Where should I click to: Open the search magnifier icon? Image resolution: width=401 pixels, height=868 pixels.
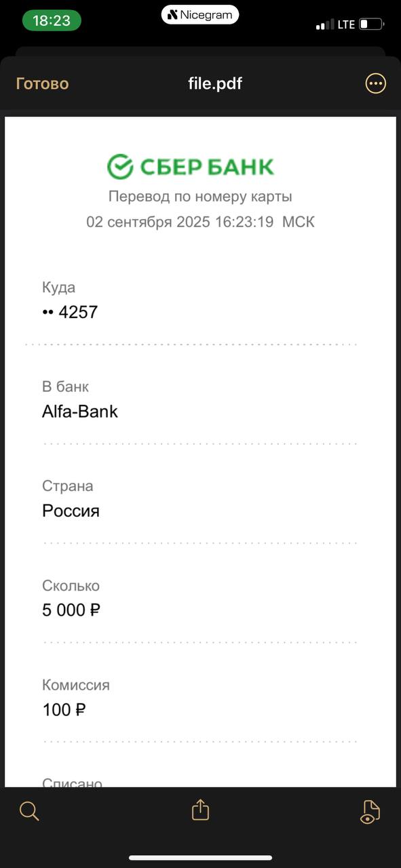pos(29,810)
